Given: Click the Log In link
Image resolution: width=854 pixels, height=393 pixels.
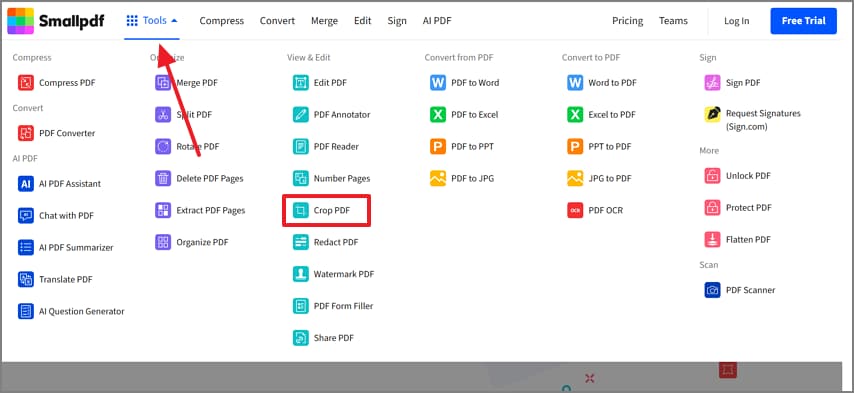Looking at the screenshot, I should pyautogui.click(x=736, y=21).
